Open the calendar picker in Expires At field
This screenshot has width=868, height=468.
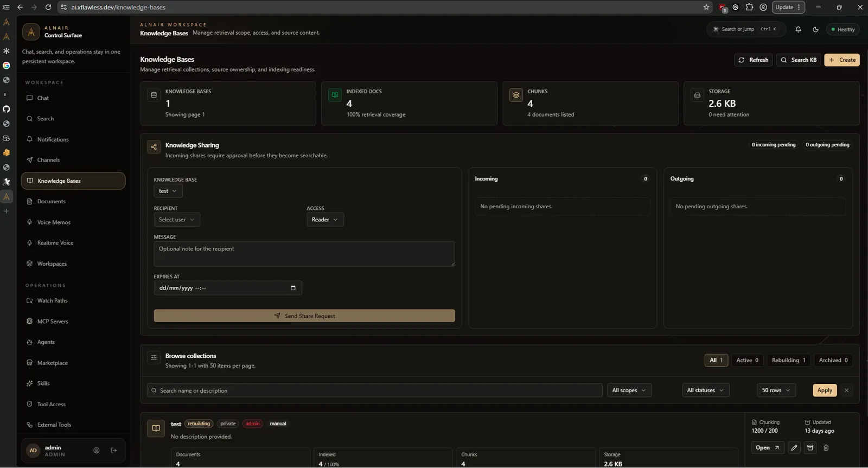293,288
